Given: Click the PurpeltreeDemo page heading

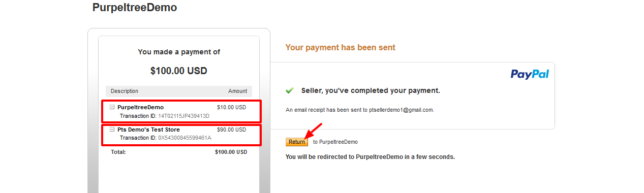Looking at the screenshot, I should 135,8.
